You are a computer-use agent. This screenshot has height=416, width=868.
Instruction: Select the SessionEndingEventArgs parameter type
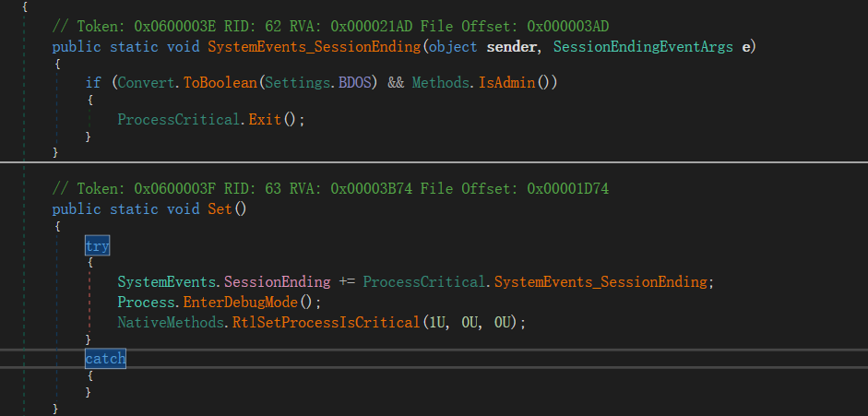click(x=643, y=47)
